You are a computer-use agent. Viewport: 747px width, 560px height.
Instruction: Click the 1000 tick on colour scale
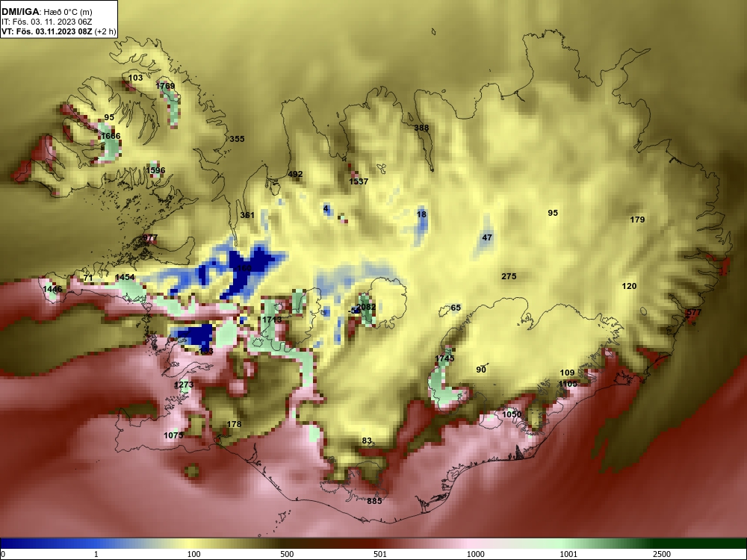click(476, 554)
